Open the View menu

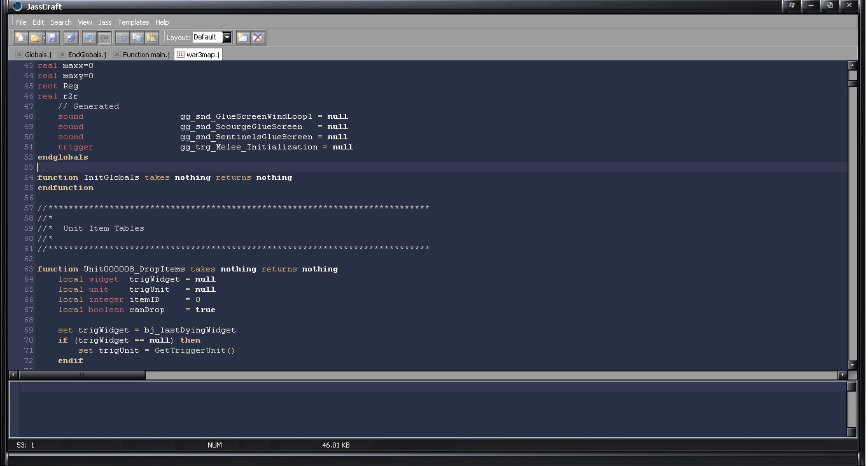pos(85,22)
